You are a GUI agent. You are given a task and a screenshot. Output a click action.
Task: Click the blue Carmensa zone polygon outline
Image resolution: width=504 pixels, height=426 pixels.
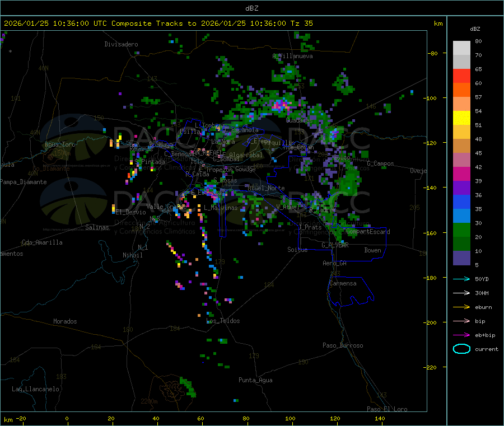(x=351, y=291)
